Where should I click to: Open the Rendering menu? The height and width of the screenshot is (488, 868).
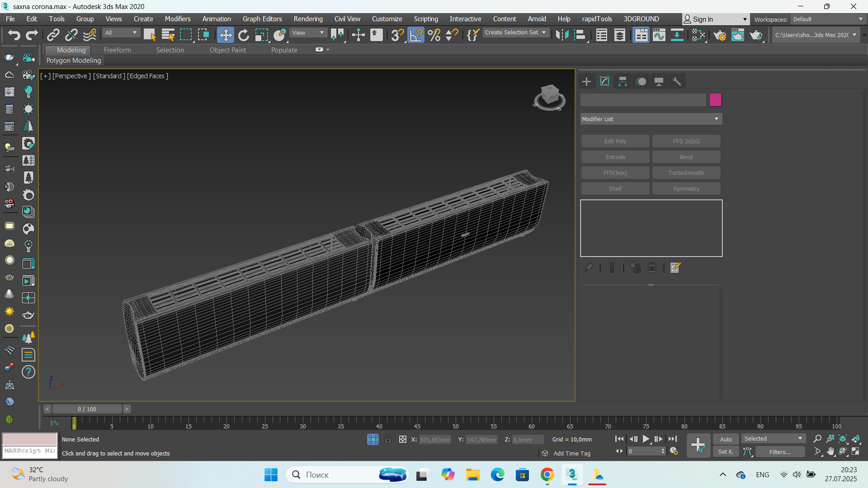pyautogui.click(x=308, y=19)
